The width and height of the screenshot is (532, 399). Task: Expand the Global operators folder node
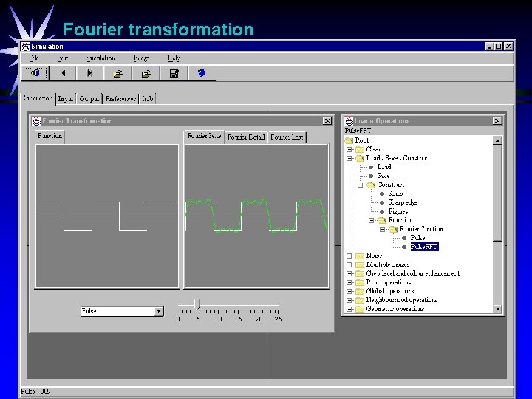coord(349,291)
